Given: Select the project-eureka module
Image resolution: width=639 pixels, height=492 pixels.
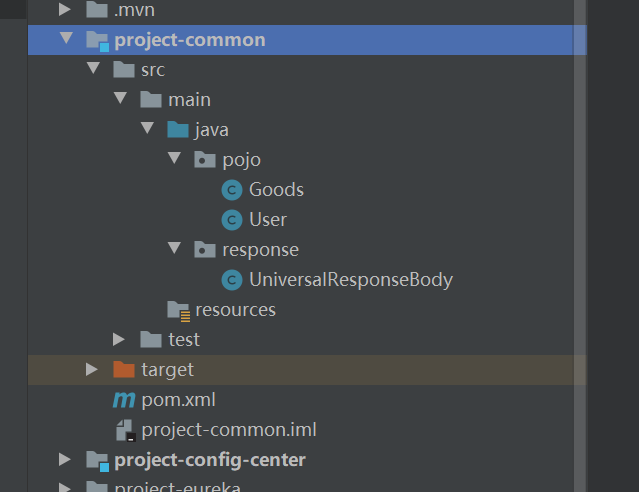Looking at the screenshot, I should [178, 487].
